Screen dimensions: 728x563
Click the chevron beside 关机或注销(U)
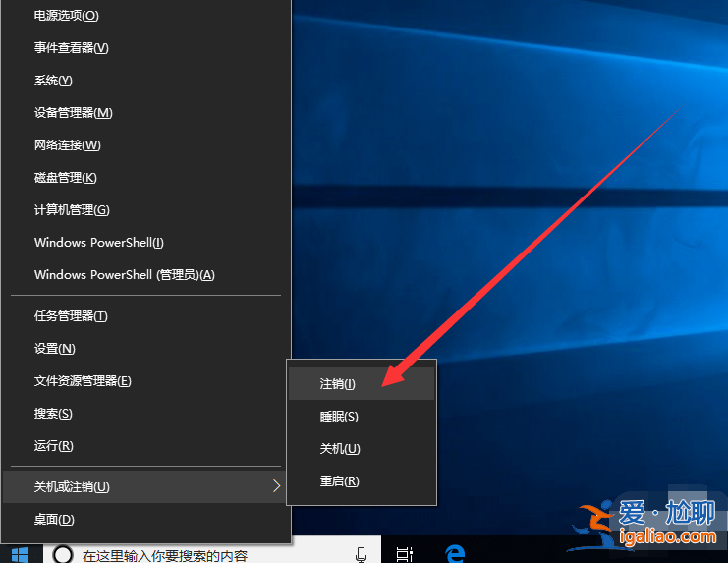tap(276, 486)
